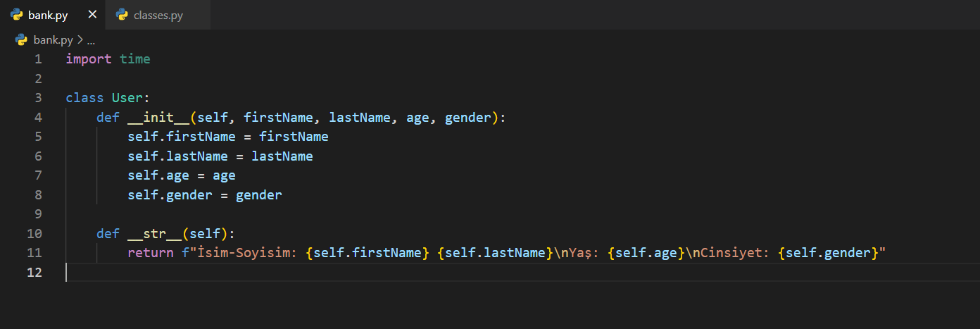
Task: Select line 1 via its line number
Action: point(37,59)
